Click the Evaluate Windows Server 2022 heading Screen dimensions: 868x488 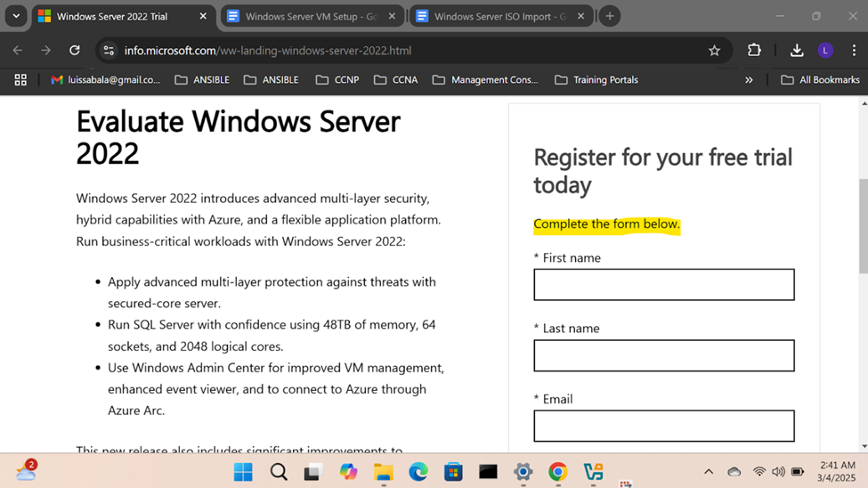[x=238, y=137]
